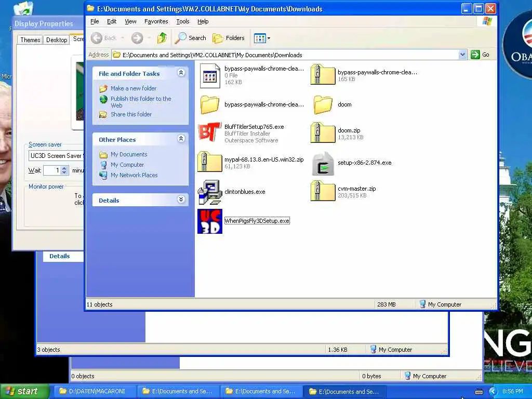532x399 pixels.
Task: Open the Edit menu
Action: [x=112, y=21]
